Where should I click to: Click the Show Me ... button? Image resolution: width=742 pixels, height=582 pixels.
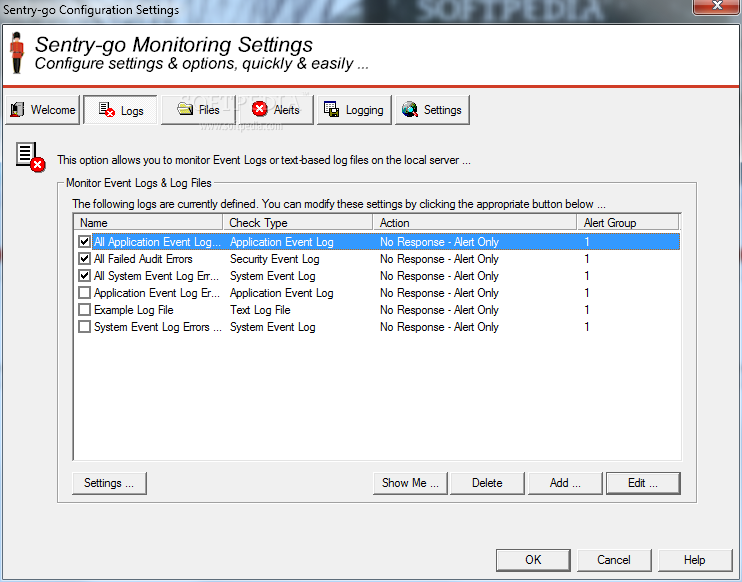tap(410, 483)
